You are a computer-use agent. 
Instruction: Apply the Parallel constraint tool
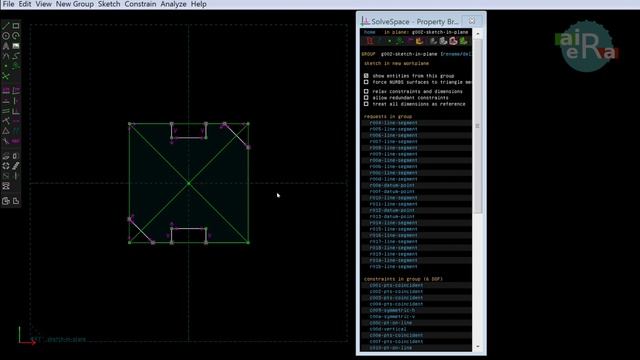(x=6, y=111)
